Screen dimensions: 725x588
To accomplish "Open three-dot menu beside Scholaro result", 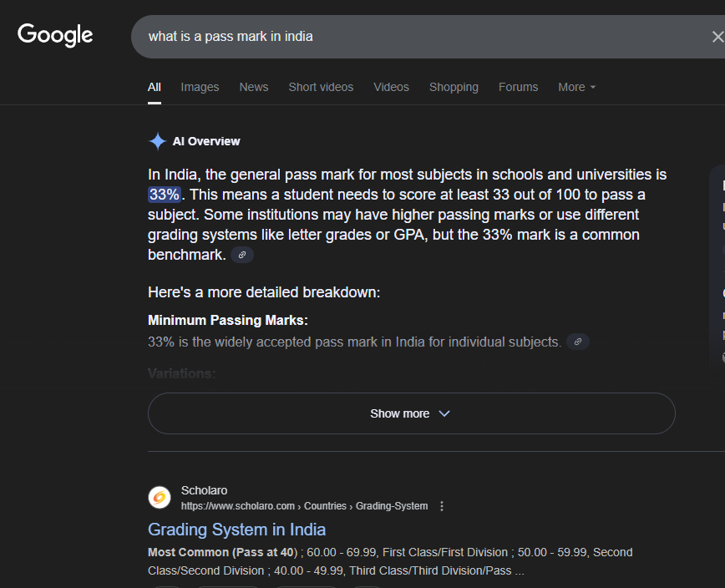I will pyautogui.click(x=442, y=506).
